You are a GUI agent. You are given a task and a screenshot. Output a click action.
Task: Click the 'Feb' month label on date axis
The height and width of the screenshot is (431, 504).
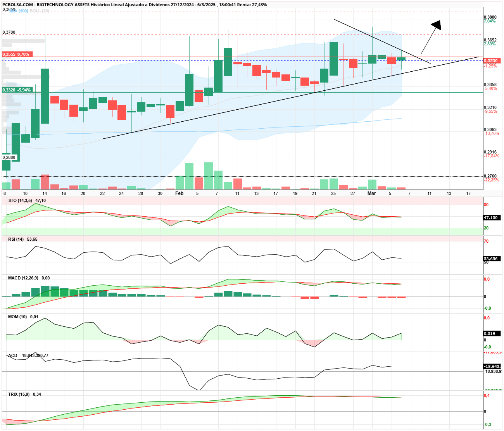180,193
